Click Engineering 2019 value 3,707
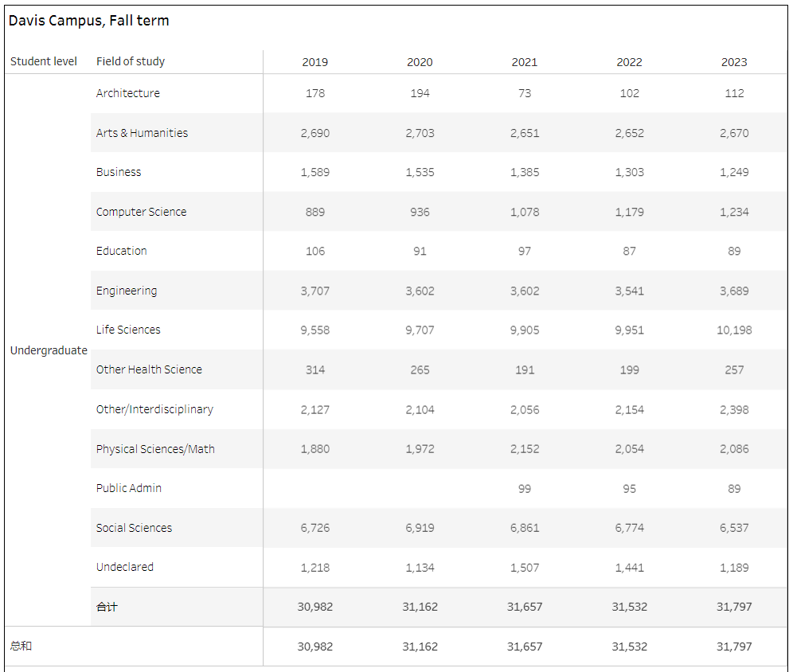The width and height of the screenshot is (789, 672). pyautogui.click(x=315, y=291)
